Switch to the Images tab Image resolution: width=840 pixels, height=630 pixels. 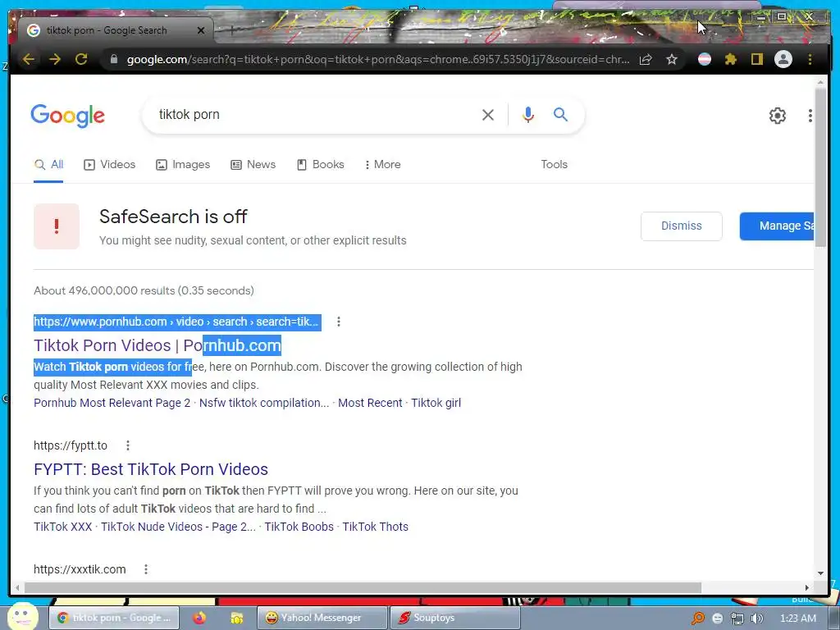[183, 164]
